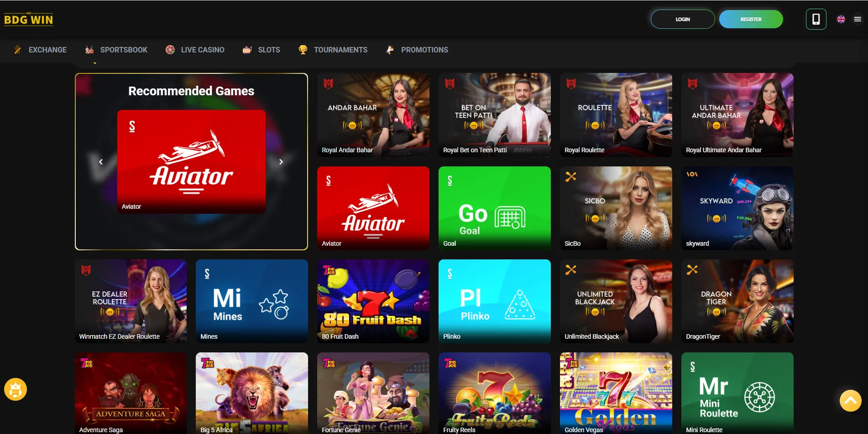Open the hamburger menu icon
The height and width of the screenshot is (434, 868).
(858, 19)
